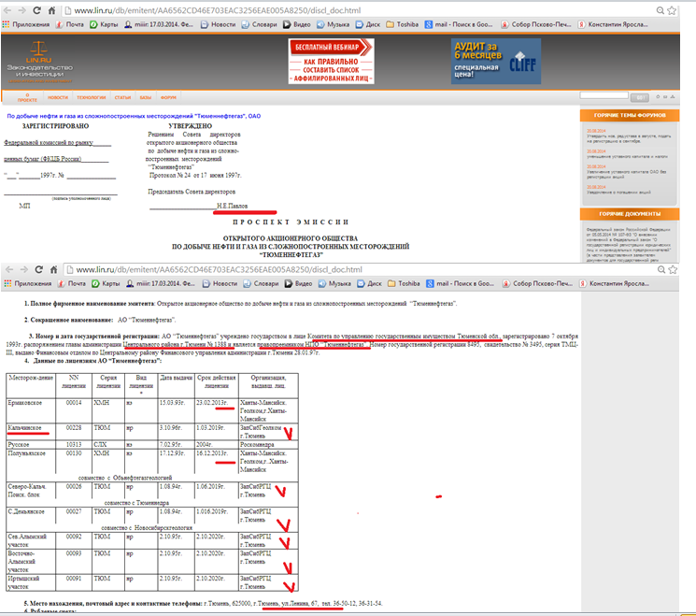This screenshot has height=616, width=696.
Task: Click the zoom magnifier in upper address bar
Action: 660,10
